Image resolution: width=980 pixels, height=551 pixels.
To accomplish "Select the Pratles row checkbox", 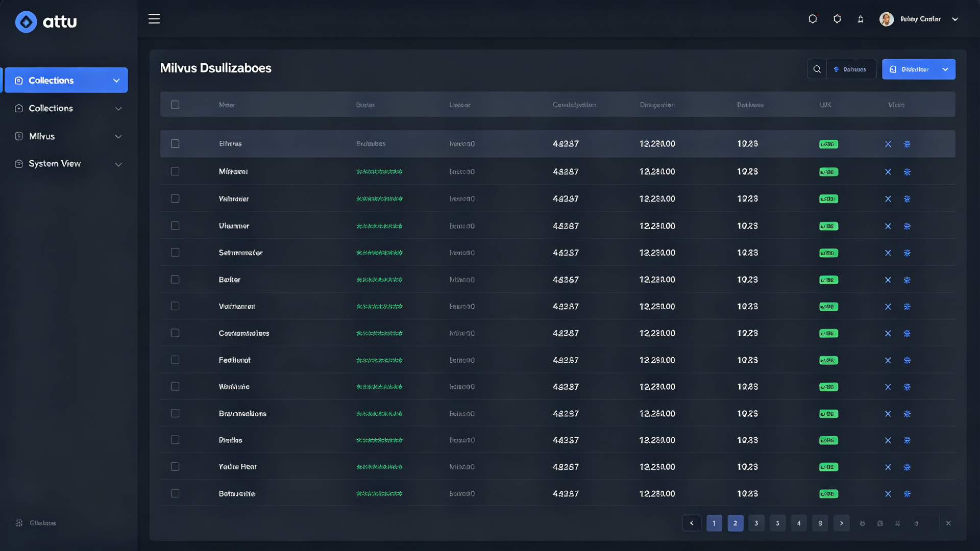I will click(175, 440).
